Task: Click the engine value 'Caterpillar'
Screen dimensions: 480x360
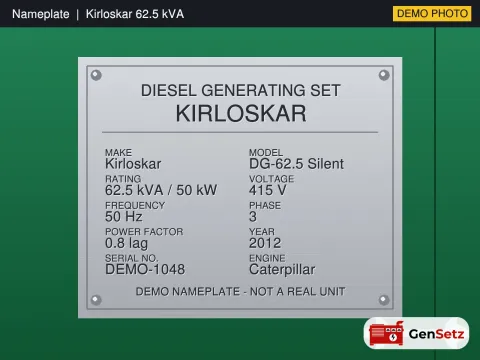Action: pos(282,270)
